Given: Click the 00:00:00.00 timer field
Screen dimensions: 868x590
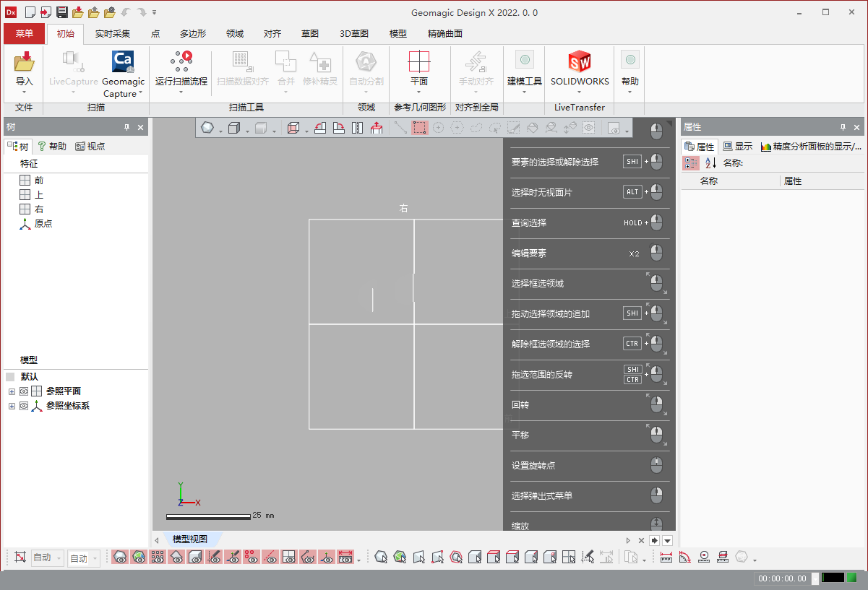Looking at the screenshot, I should coord(782,578).
